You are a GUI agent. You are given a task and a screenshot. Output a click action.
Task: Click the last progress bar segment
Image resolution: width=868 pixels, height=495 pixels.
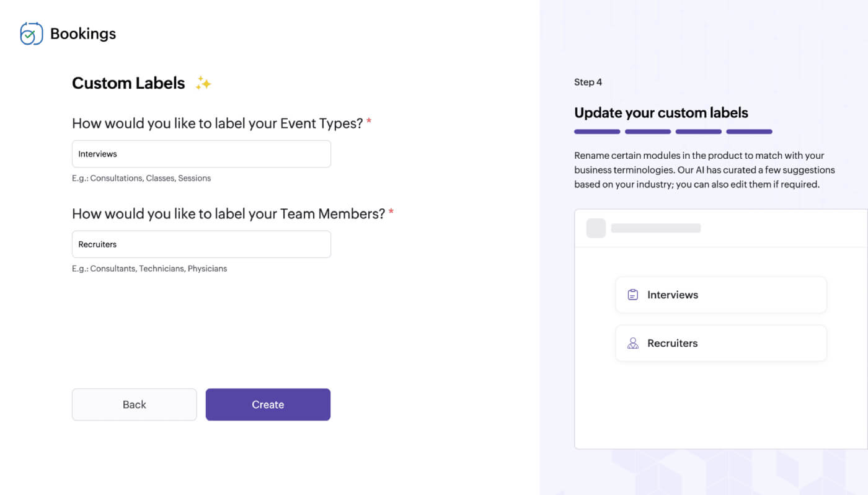pyautogui.click(x=749, y=132)
